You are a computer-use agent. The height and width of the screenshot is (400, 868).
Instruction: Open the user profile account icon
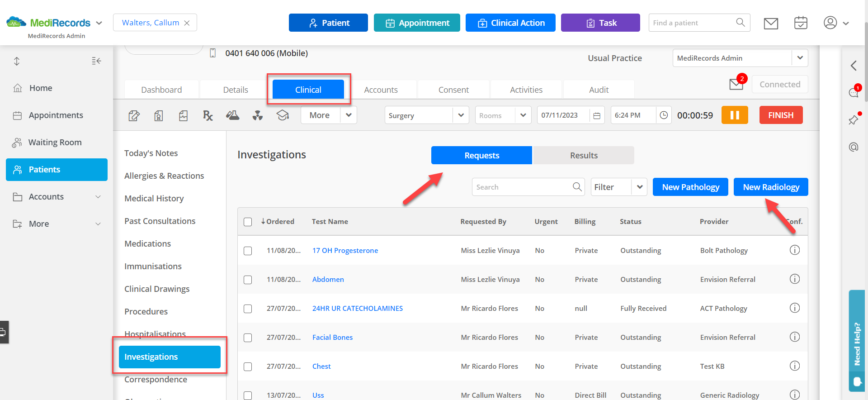pos(830,23)
